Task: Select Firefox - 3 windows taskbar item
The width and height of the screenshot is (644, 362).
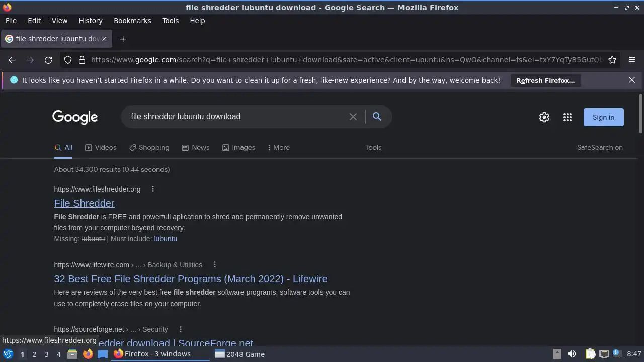Action: coord(161,354)
